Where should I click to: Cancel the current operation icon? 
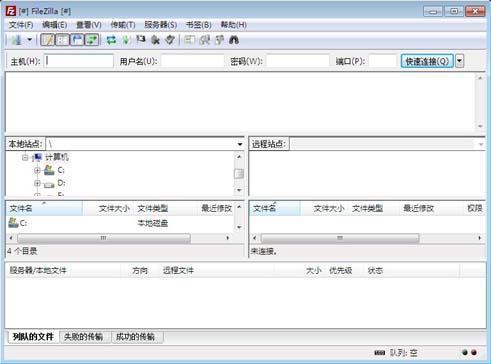click(x=141, y=40)
